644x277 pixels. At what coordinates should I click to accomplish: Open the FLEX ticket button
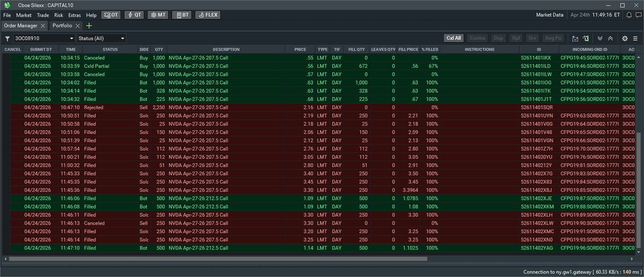tap(208, 15)
